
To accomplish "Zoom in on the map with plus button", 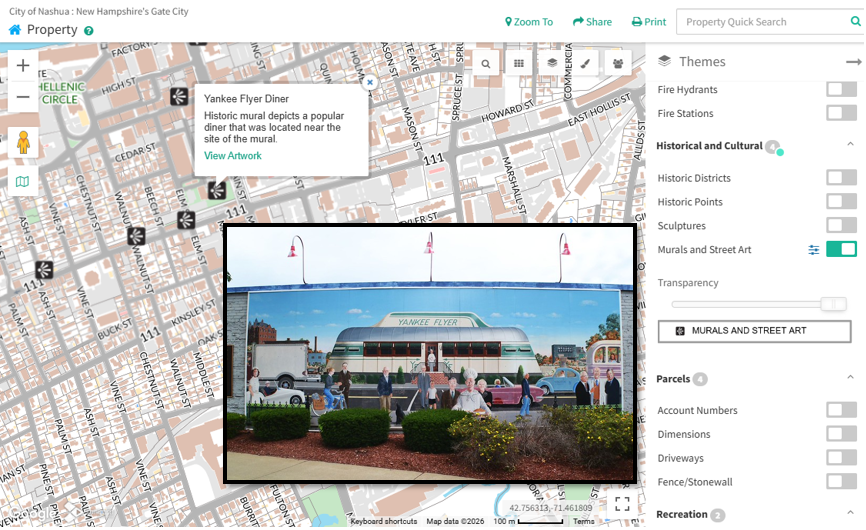I will [23, 66].
